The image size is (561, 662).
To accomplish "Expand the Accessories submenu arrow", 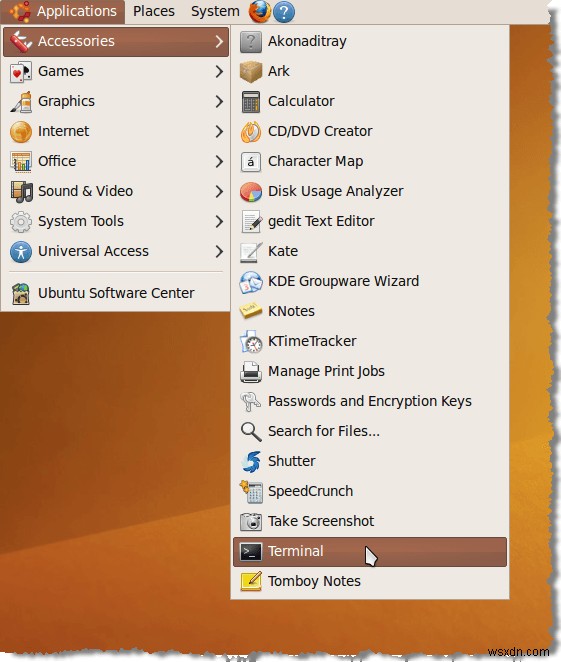I will coord(219,41).
